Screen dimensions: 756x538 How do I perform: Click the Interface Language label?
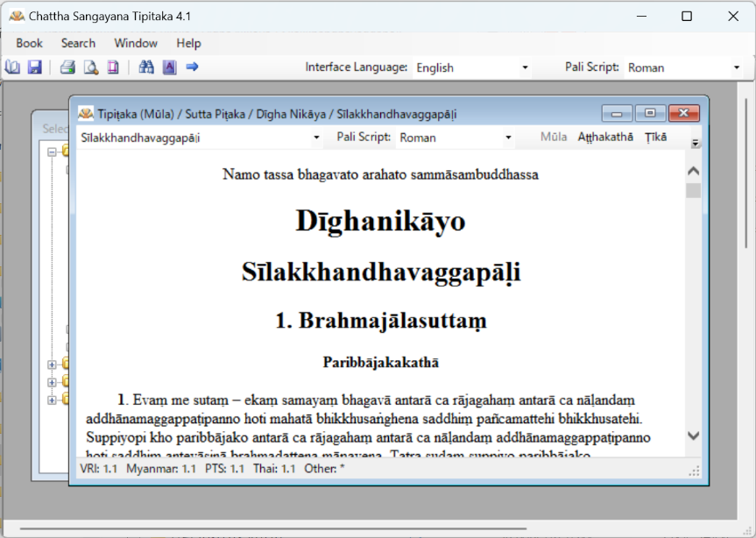coord(357,67)
